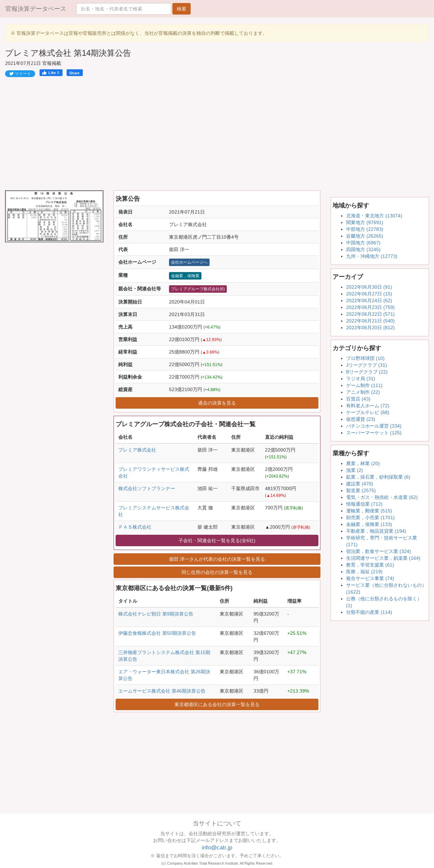Select 中部地方 (22783) region

(364, 229)
